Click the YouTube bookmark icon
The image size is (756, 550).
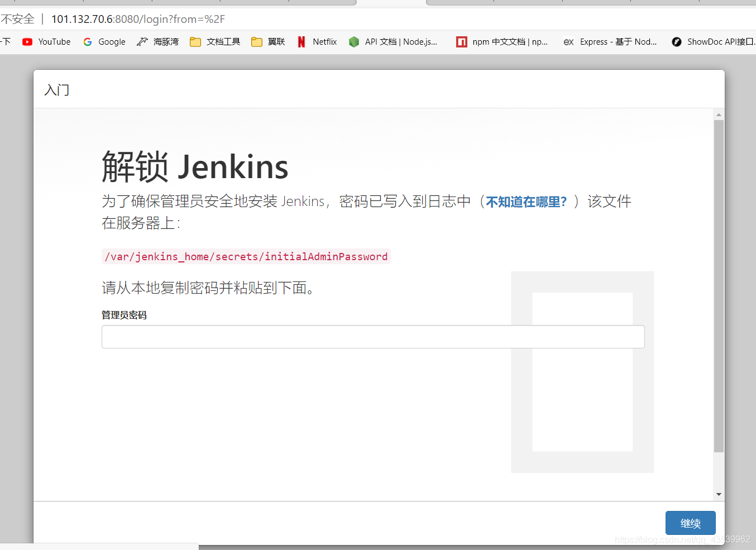click(x=27, y=42)
